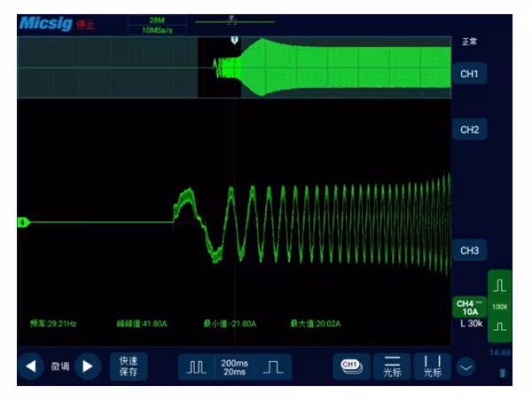Tap the Micsig logo
The height and width of the screenshot is (401, 532).
[46, 23]
